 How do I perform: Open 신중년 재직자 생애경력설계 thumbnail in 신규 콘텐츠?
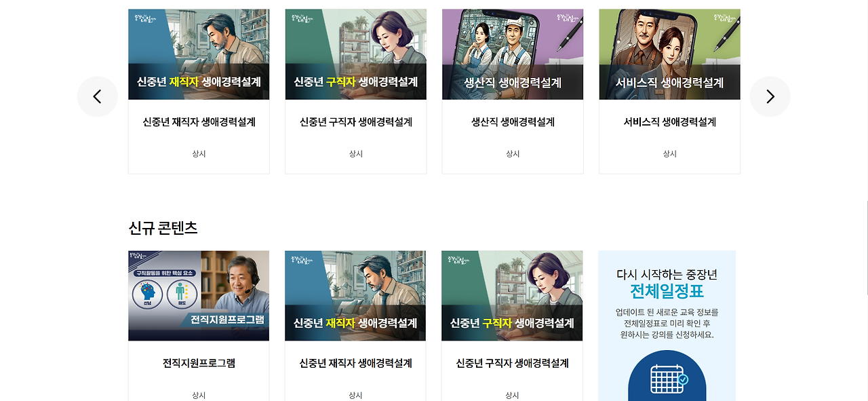pos(355,296)
